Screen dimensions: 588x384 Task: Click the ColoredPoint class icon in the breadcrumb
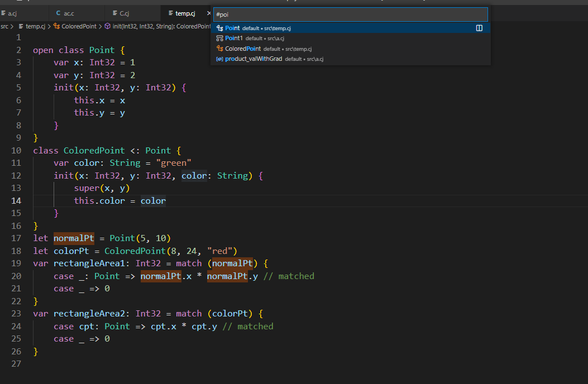click(56, 26)
